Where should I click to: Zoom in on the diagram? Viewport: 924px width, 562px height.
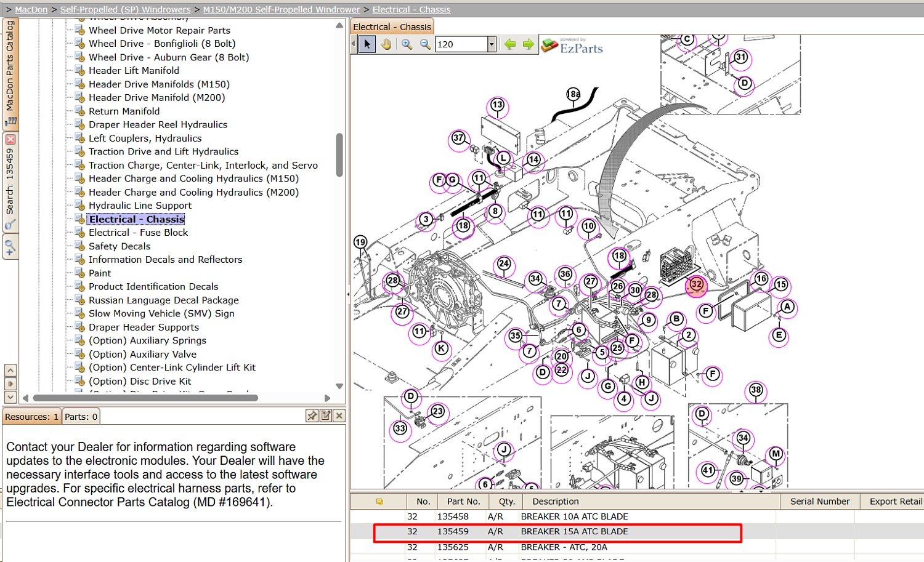pos(407,44)
